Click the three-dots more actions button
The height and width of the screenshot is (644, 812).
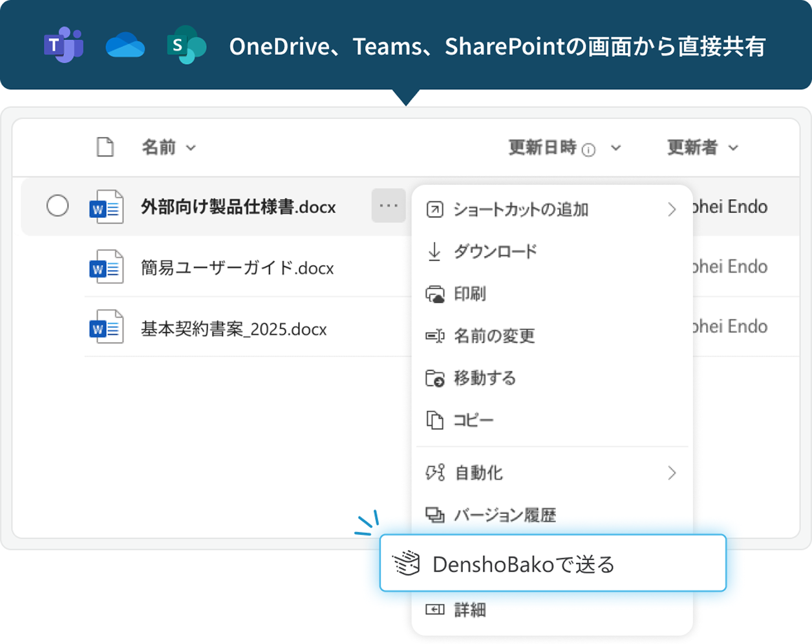(x=389, y=206)
